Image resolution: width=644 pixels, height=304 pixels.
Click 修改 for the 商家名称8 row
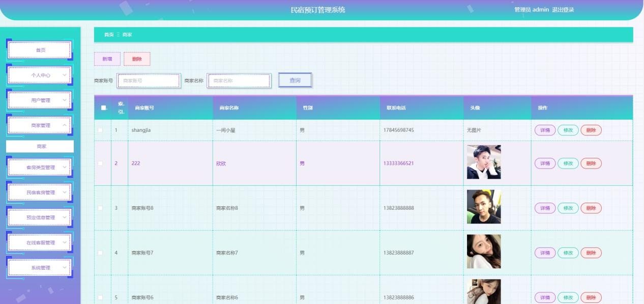pyautogui.click(x=568, y=208)
